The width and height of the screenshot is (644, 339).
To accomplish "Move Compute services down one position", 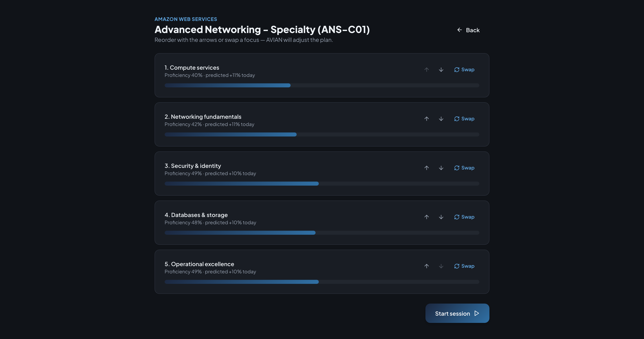I will (x=441, y=69).
